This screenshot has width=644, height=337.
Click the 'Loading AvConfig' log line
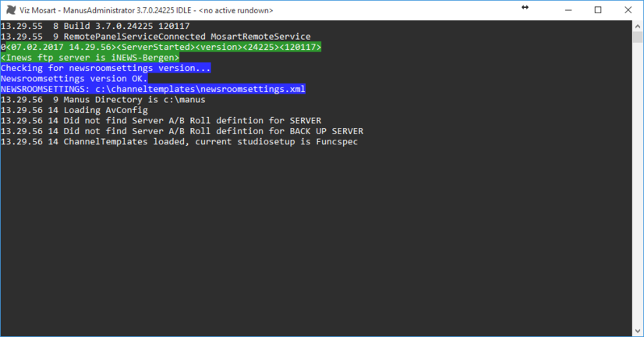[x=74, y=110]
